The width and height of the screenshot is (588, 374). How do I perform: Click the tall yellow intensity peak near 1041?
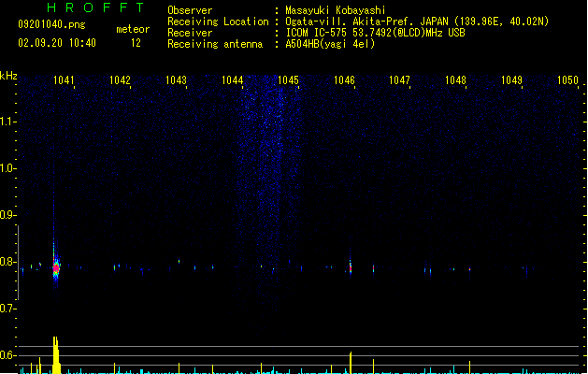(x=56, y=355)
